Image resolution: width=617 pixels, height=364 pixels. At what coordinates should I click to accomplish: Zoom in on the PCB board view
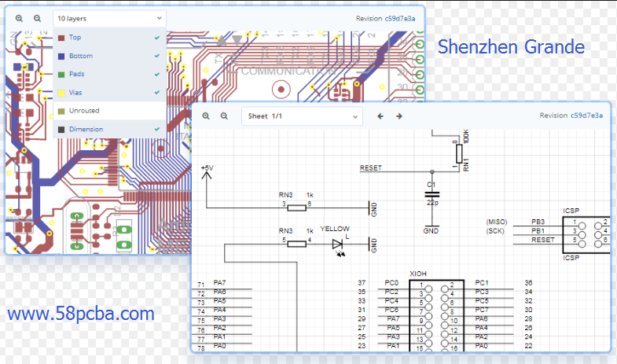point(19,17)
